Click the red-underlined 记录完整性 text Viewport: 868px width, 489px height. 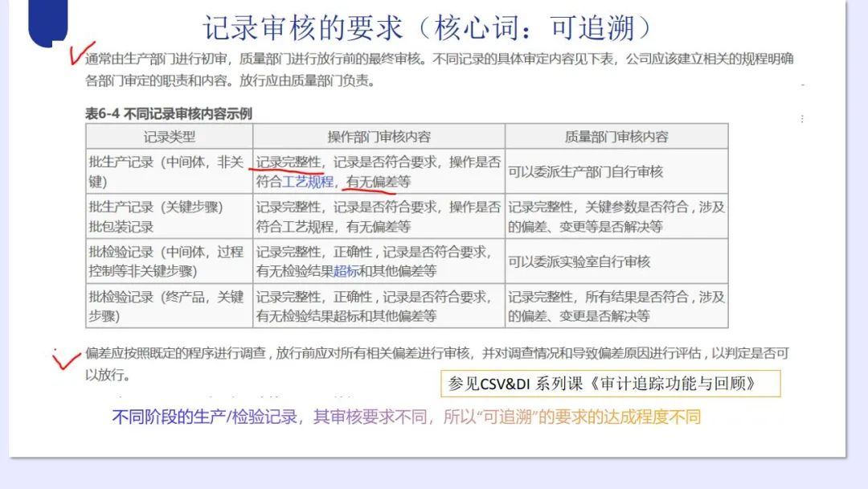(289, 162)
